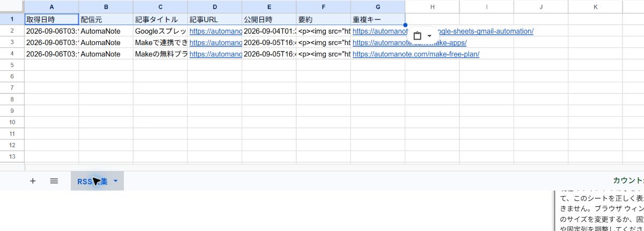Open the make-apps link in column G
The height and width of the screenshot is (231, 644).
click(x=409, y=42)
